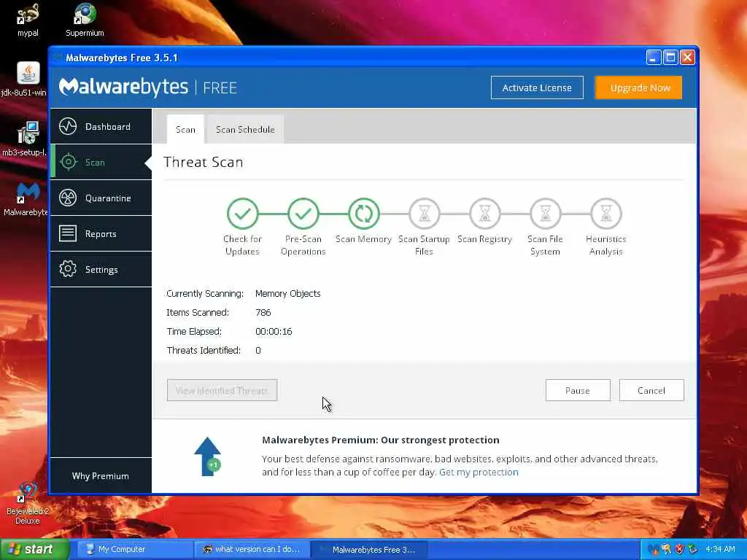Click the Activate License button

(537, 87)
